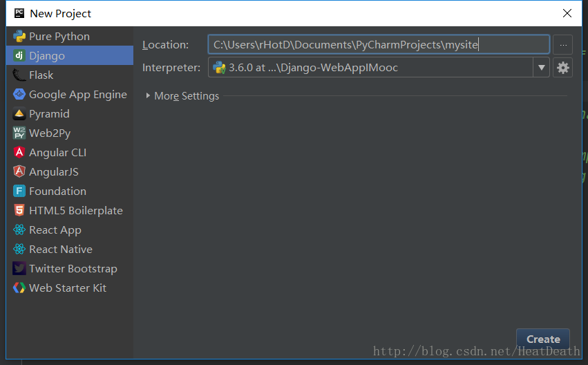Click the Foundation F icon

point(19,191)
